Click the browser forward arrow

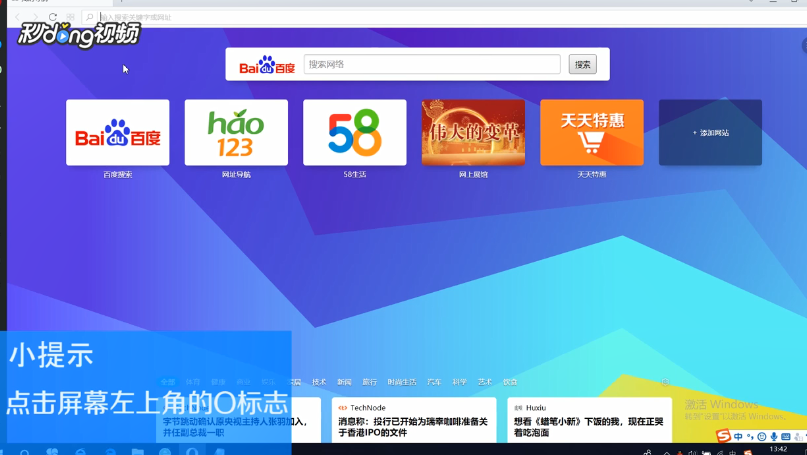(34, 17)
